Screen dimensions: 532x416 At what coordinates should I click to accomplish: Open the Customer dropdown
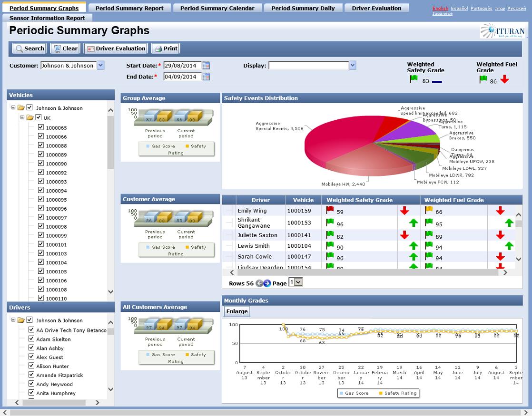point(101,66)
